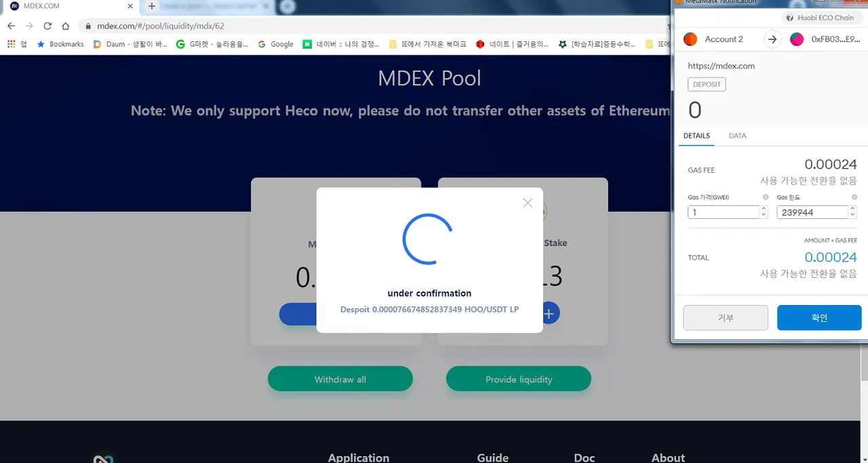868x463 pixels.
Task: Click the MDEX favicon on the tab
Action: [x=14, y=6]
